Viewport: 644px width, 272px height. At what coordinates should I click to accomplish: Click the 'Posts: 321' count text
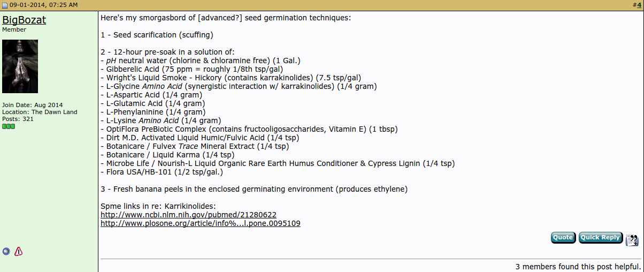(x=18, y=119)
